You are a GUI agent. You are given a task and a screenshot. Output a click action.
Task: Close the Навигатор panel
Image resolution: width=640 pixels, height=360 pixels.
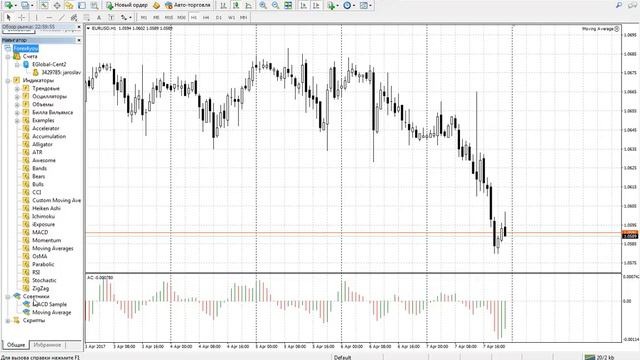79,40
